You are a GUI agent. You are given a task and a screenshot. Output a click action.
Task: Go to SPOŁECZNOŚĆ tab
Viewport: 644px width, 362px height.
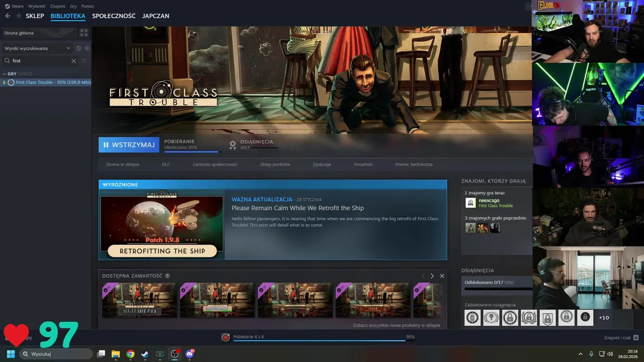click(114, 16)
